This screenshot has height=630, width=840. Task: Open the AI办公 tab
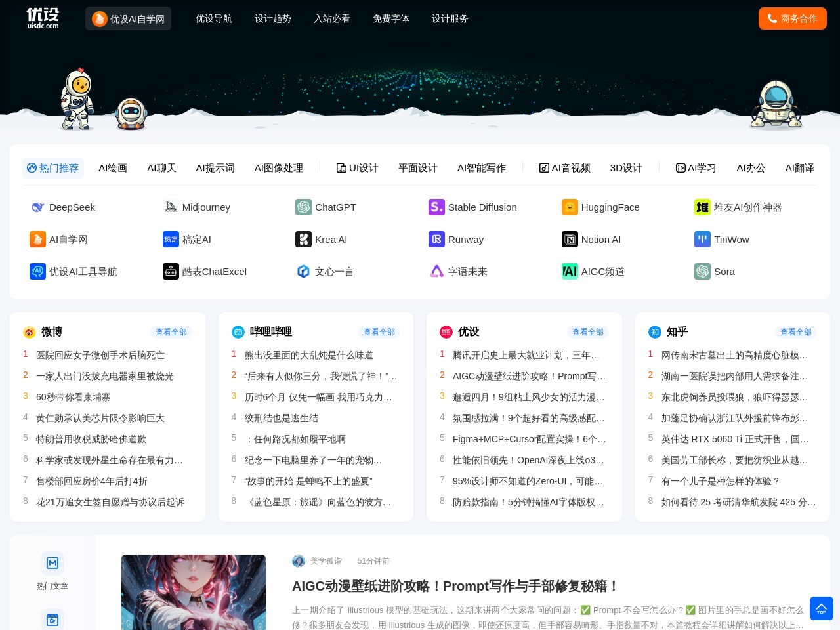tap(751, 168)
